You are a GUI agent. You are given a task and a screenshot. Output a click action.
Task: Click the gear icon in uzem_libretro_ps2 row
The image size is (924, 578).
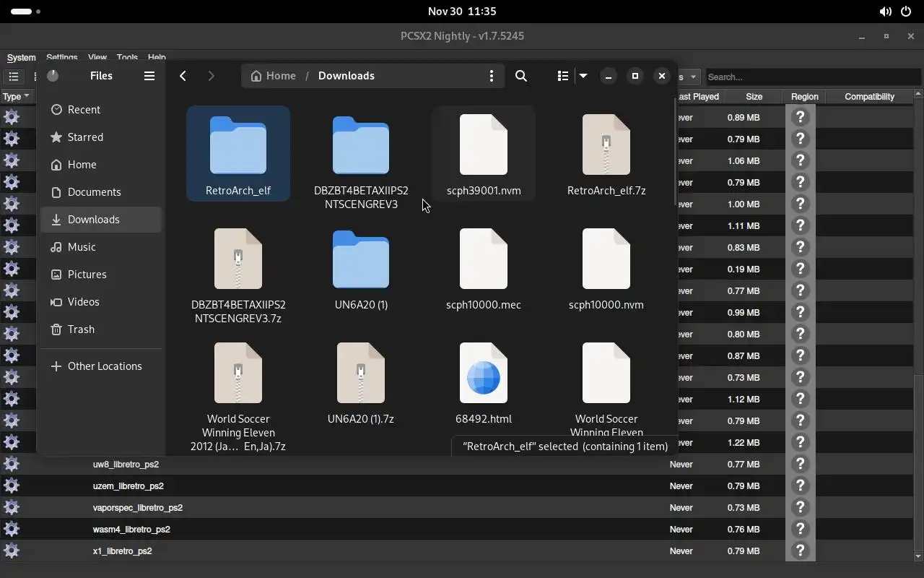click(12, 486)
